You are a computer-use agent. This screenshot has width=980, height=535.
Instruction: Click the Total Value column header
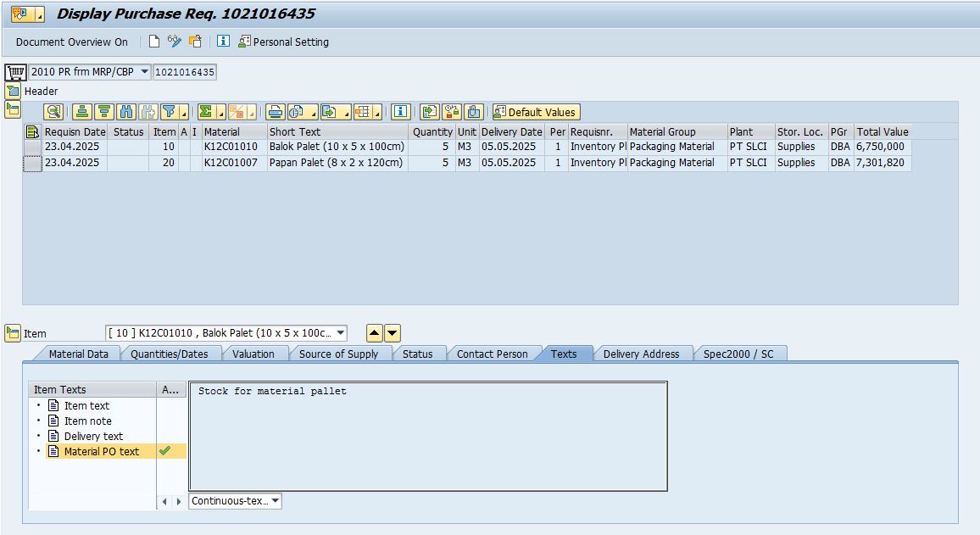click(x=883, y=132)
